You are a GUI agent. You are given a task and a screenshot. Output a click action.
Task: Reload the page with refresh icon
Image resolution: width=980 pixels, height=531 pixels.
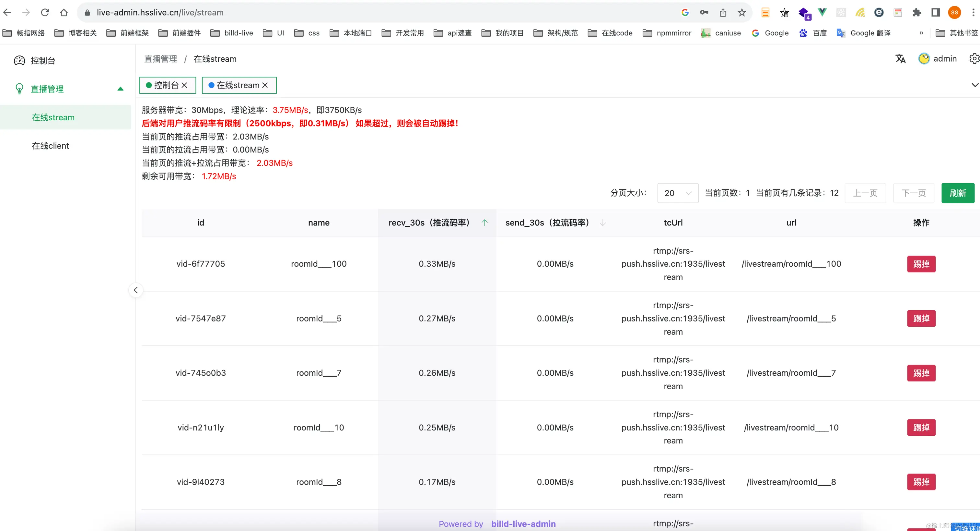pos(45,13)
